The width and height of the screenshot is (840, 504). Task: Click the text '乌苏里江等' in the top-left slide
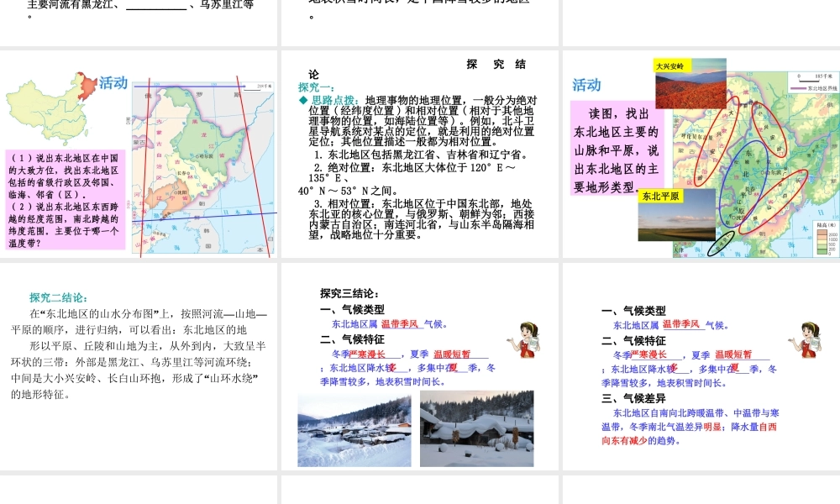tap(226, 4)
